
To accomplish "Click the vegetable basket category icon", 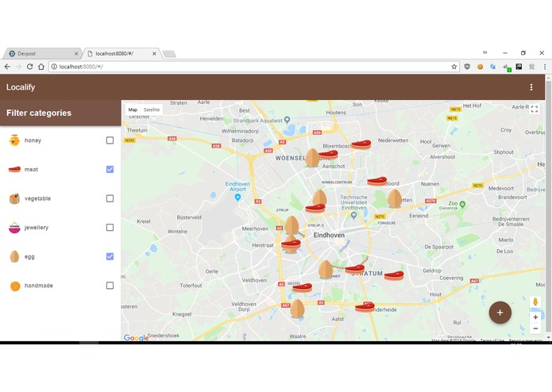I will point(14,198).
